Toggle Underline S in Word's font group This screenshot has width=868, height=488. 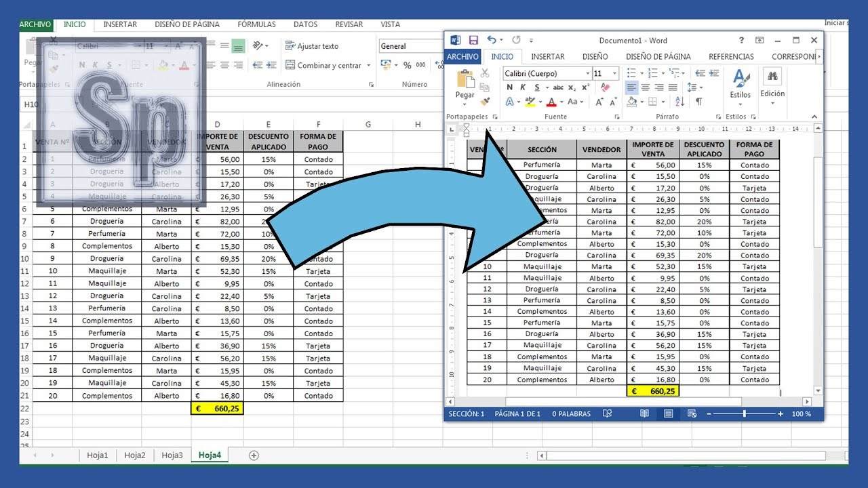pos(537,87)
